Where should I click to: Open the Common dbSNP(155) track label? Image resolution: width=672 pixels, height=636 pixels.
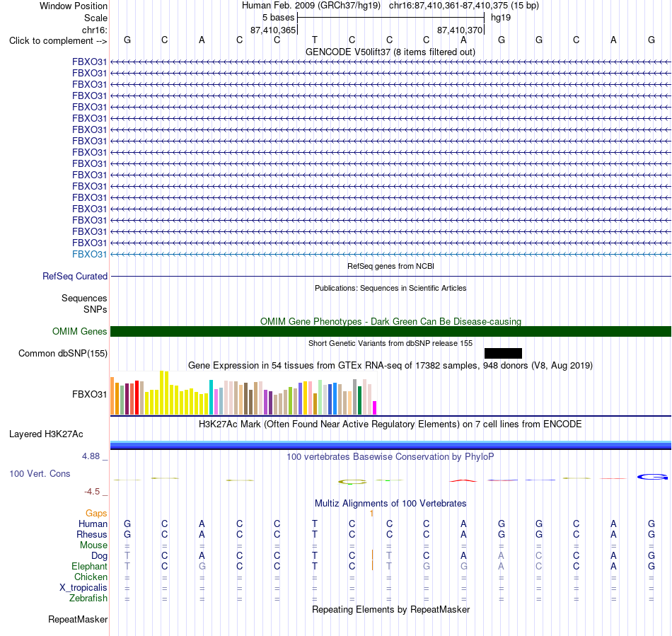click(x=62, y=353)
